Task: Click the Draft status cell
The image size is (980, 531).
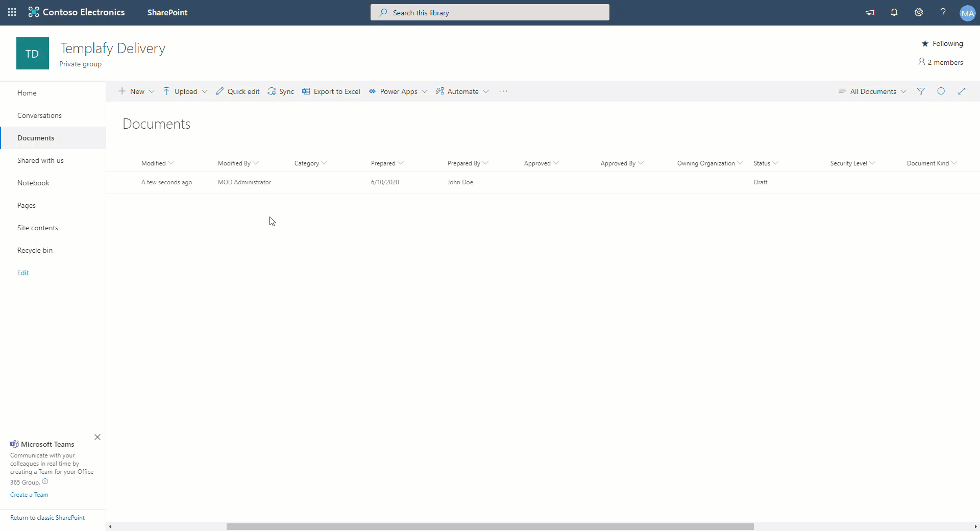Action: (x=761, y=182)
